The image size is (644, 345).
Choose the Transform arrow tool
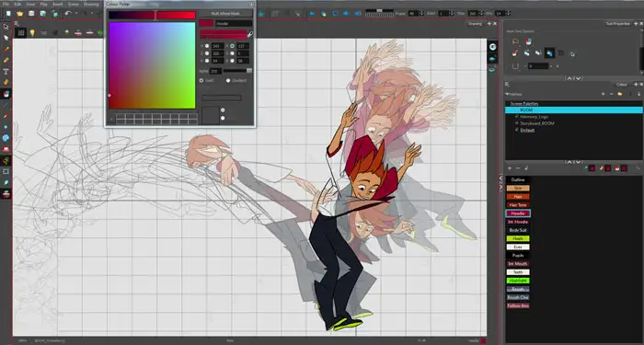tap(6, 27)
